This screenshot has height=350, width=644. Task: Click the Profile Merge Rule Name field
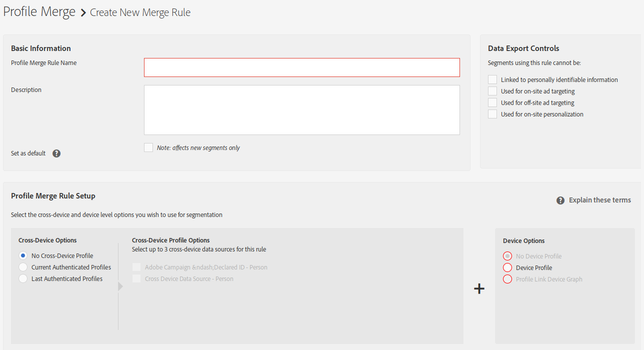click(x=301, y=67)
